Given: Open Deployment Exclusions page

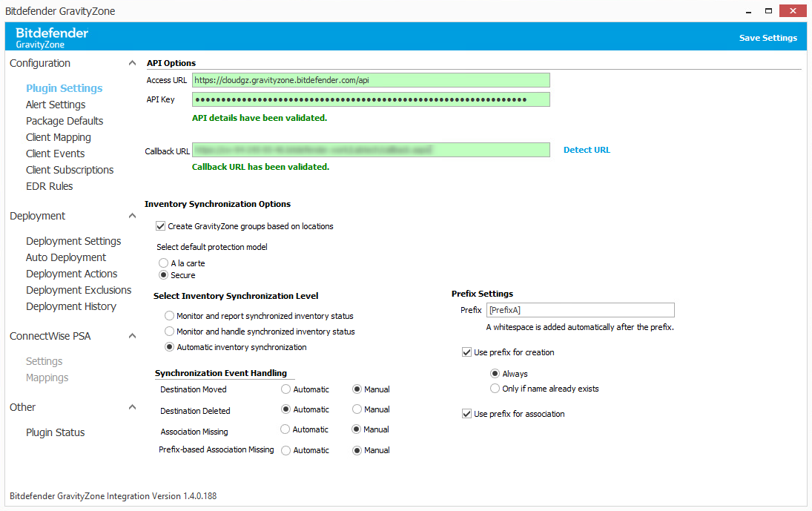Looking at the screenshot, I should tap(79, 290).
